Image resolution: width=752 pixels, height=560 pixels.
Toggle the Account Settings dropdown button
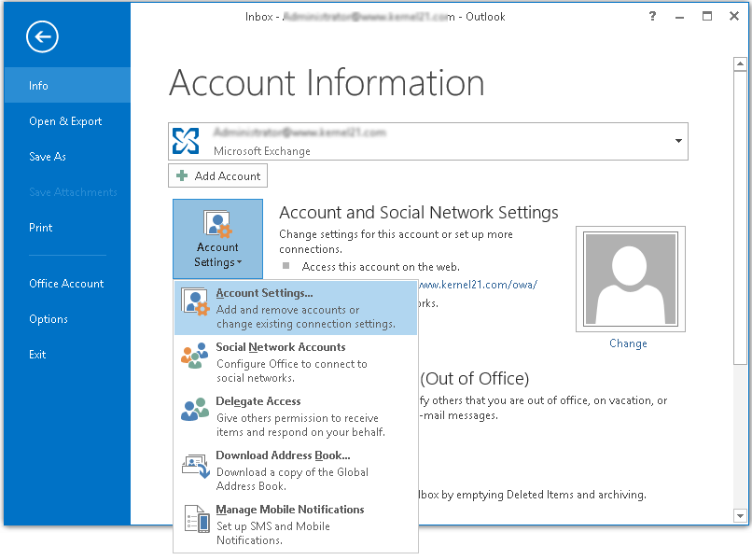(x=217, y=239)
